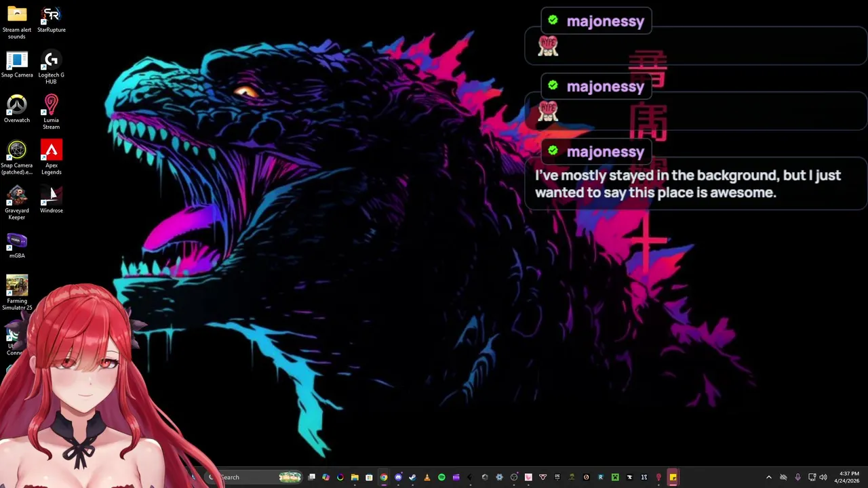868x488 pixels.
Task: Open Minecraft from the taskbar
Action: [615, 477]
